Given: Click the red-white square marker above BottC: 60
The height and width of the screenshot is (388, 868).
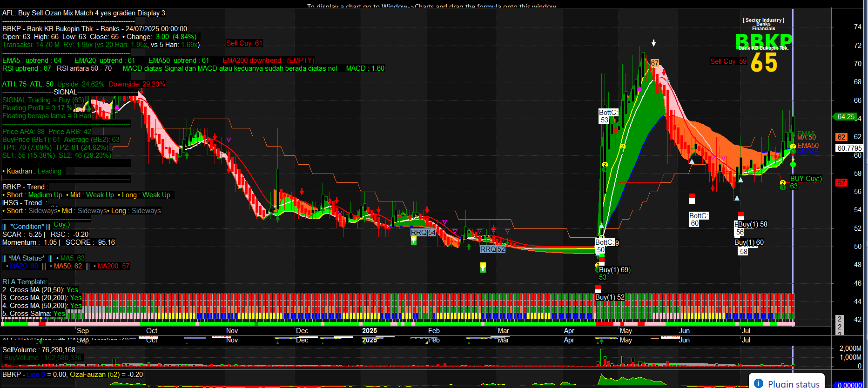Looking at the screenshot, I should 692,199.
